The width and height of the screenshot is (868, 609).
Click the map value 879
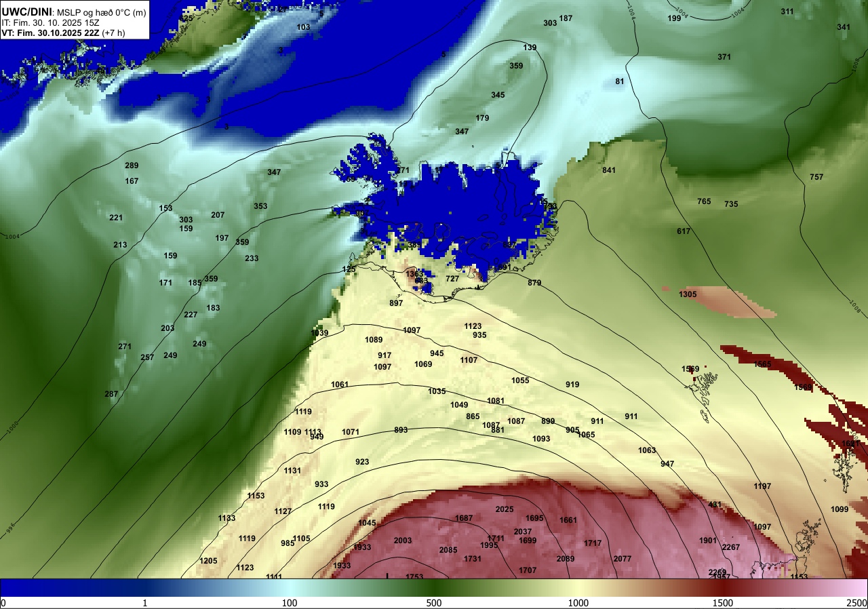534,283
